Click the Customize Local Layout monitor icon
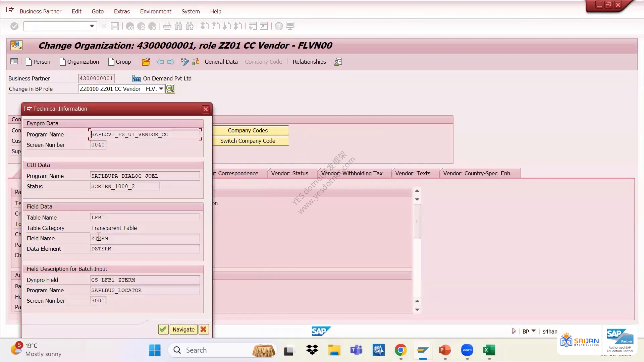Image resolution: width=644 pixels, height=362 pixels. point(290,26)
